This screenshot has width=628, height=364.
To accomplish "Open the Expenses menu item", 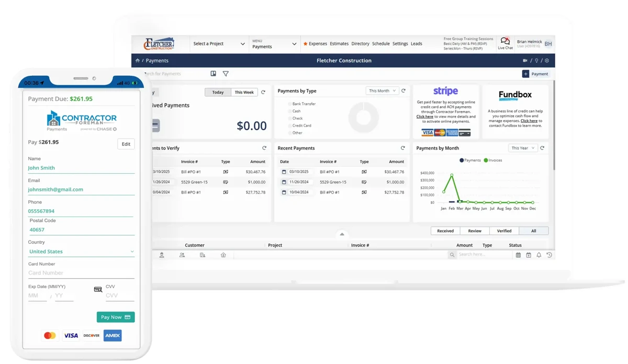I will (318, 44).
